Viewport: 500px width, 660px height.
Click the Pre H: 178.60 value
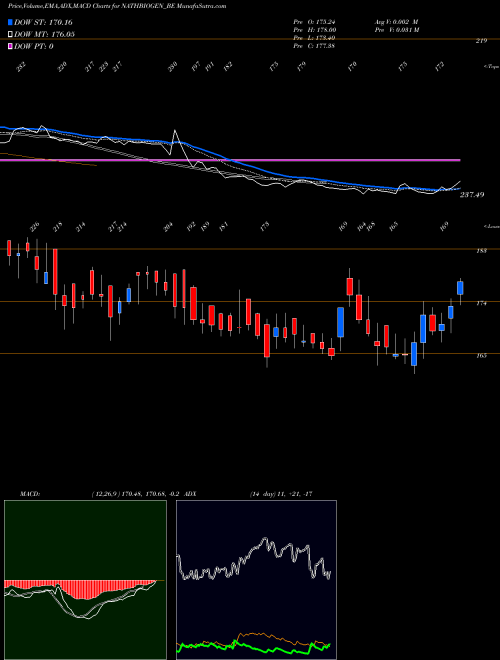tap(314, 30)
